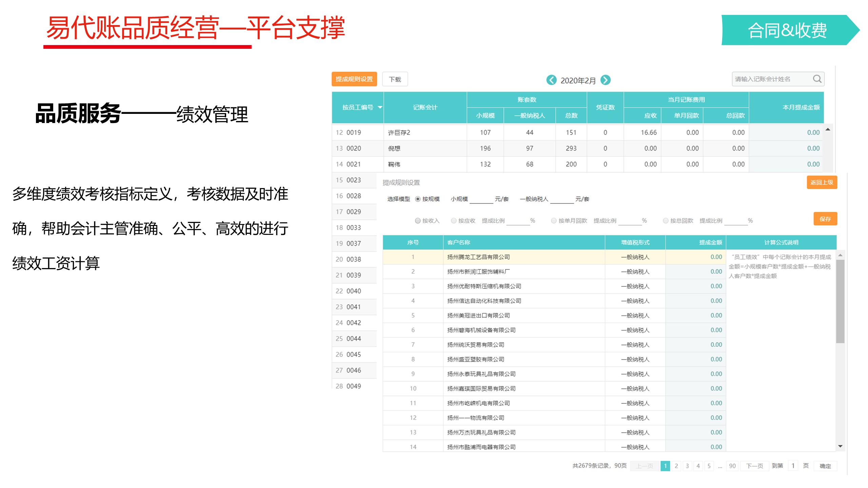Click the 确定 pagination button
The width and height of the screenshot is (868, 488).
[x=825, y=466]
